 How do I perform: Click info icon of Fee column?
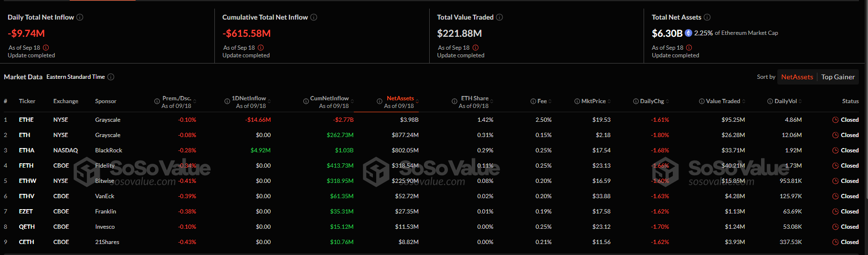click(533, 101)
